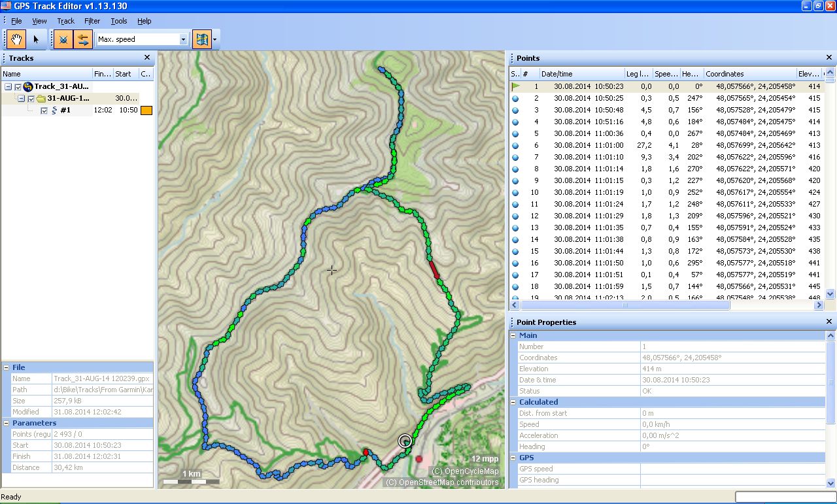Click the folder icon beside 31-AUG-1
The image size is (837, 504).
tap(41, 98)
